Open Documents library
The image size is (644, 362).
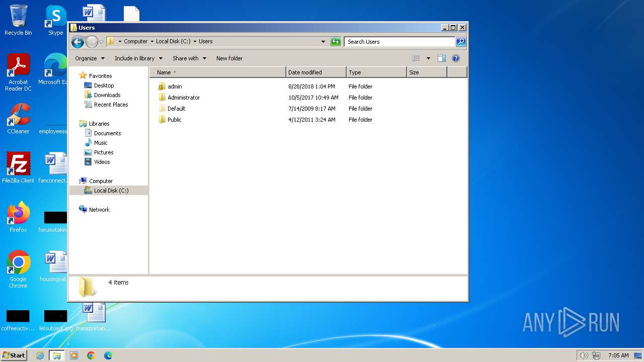(x=107, y=133)
